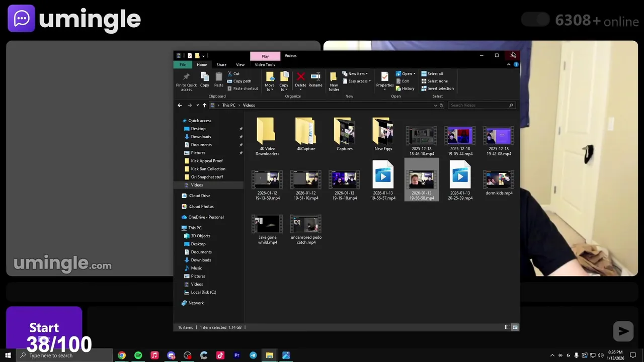Open Premiere Pro from the taskbar
This screenshot has width=644, height=362.
click(236, 355)
